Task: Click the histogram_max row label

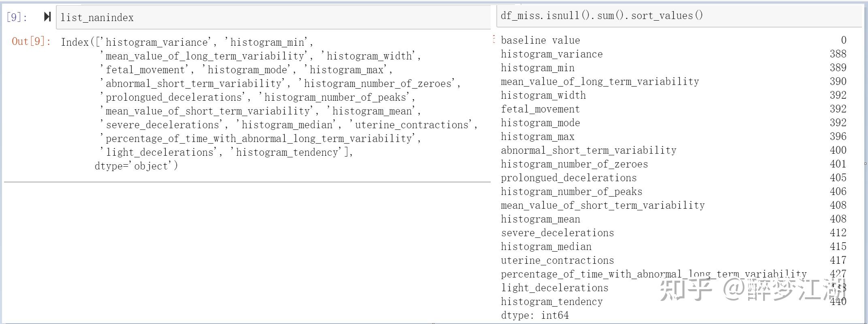Action: point(537,137)
